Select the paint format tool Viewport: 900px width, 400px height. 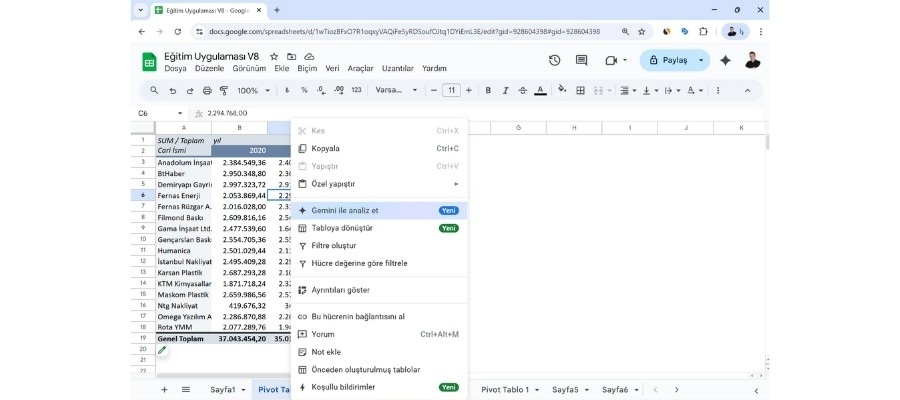pos(223,90)
